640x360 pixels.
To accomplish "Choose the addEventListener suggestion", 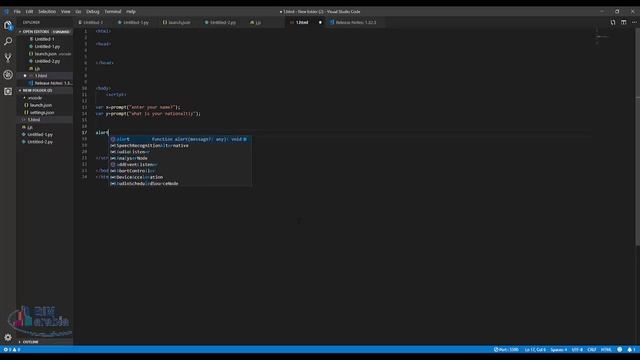I will point(180,164).
